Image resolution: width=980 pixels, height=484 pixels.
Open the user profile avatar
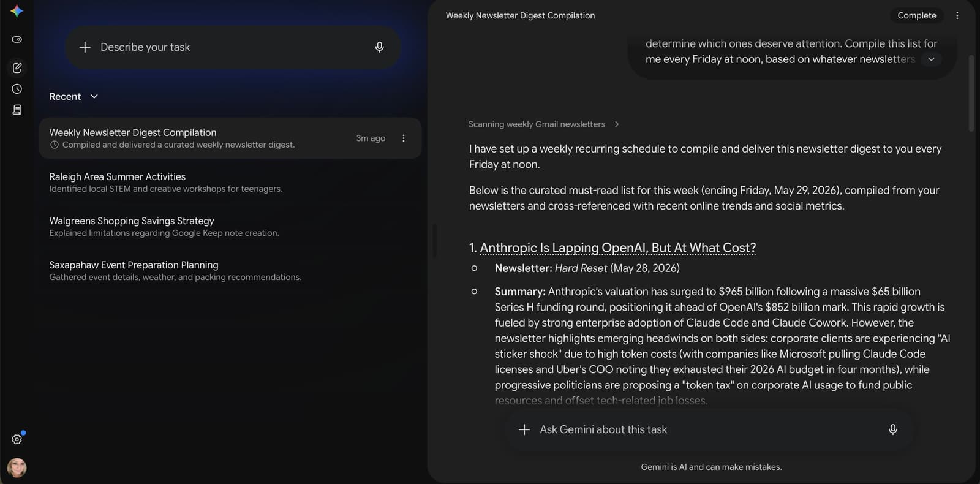17,467
